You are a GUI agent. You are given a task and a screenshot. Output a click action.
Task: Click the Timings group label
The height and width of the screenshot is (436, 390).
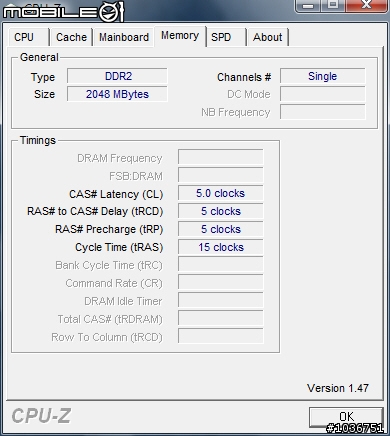[38, 140]
